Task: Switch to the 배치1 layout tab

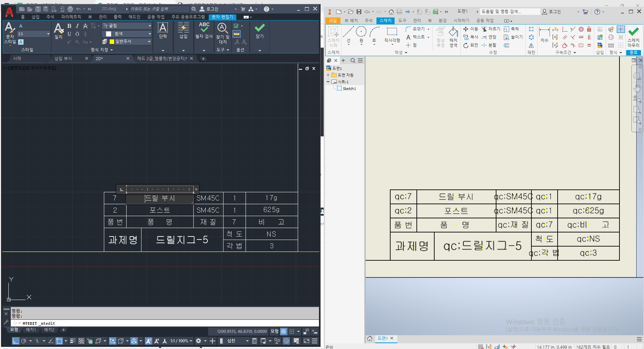Action: (31, 330)
